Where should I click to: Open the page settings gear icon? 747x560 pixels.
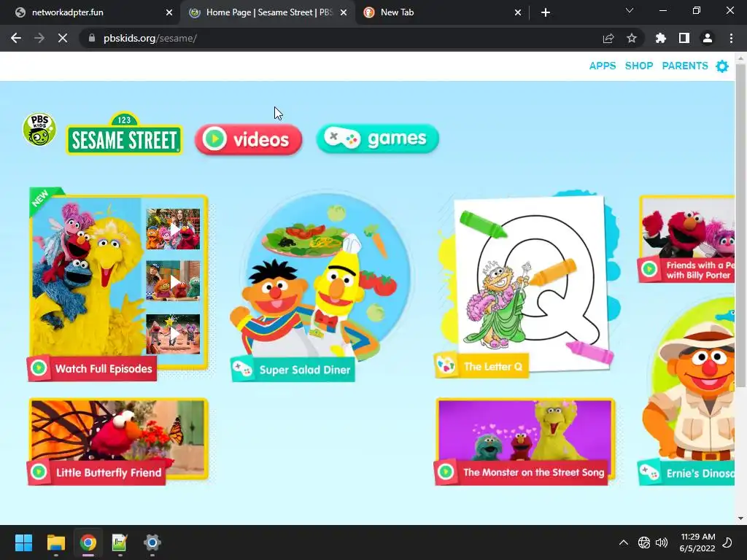coord(722,66)
